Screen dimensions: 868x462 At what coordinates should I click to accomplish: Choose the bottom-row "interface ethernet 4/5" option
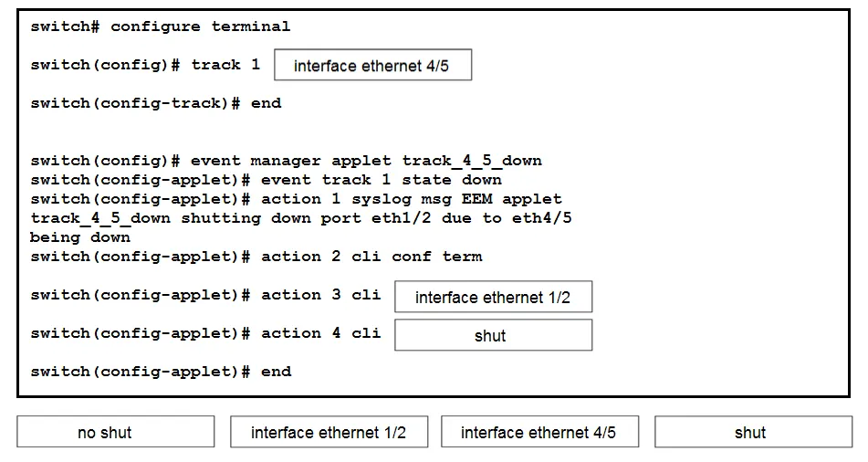[x=539, y=432]
